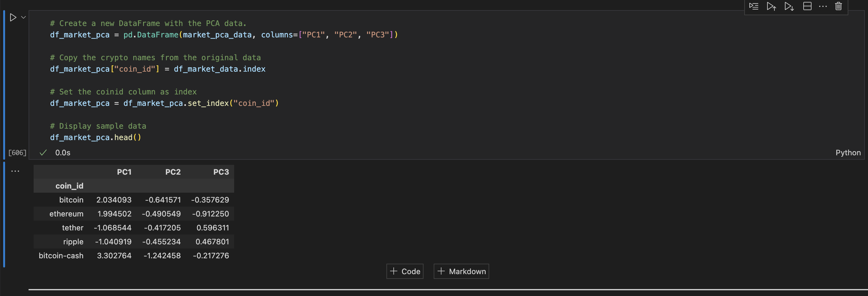Add a new Markdown cell

click(x=461, y=271)
